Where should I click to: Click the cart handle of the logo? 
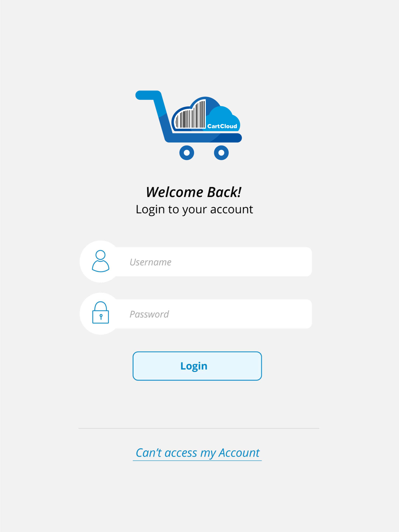click(148, 95)
